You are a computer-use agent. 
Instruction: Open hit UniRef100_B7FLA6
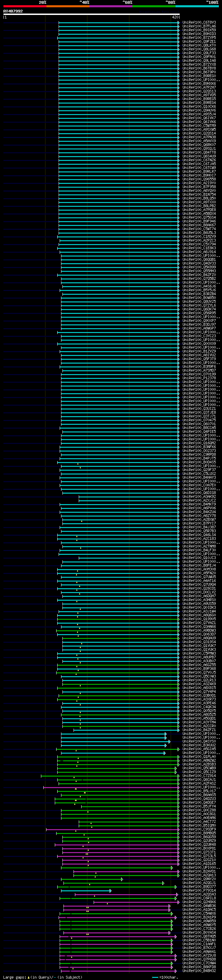coord(199,26)
